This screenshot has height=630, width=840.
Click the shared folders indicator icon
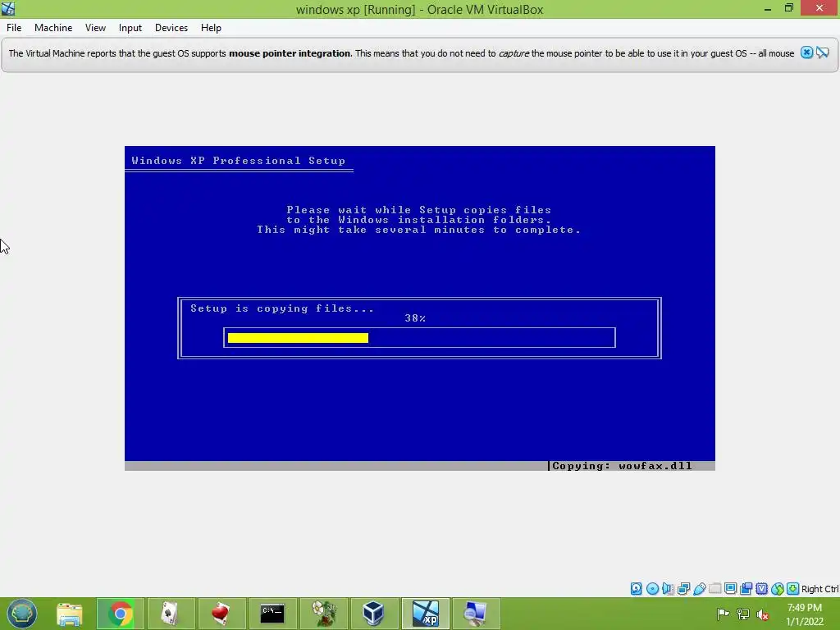pos(714,589)
